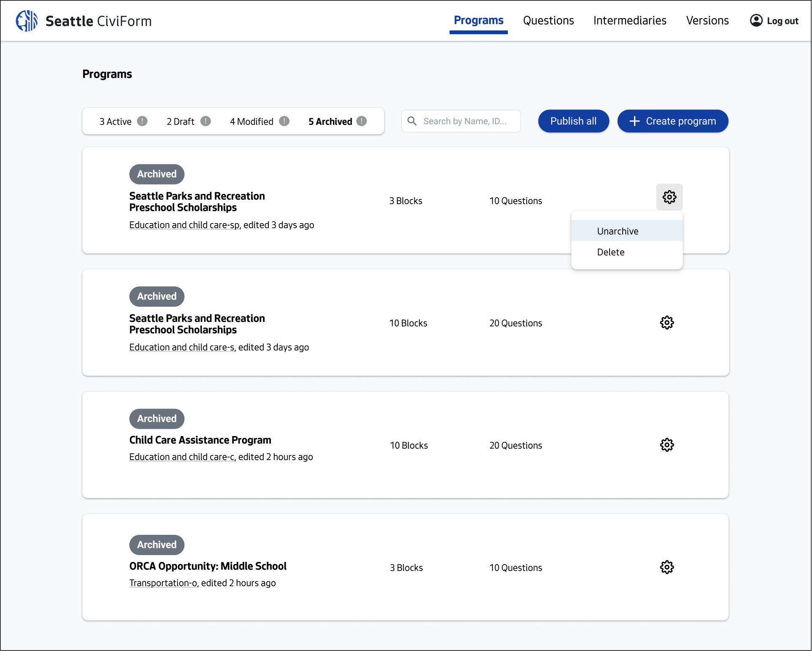
Task: Open the options menu on the top archived program
Action: [x=669, y=197]
